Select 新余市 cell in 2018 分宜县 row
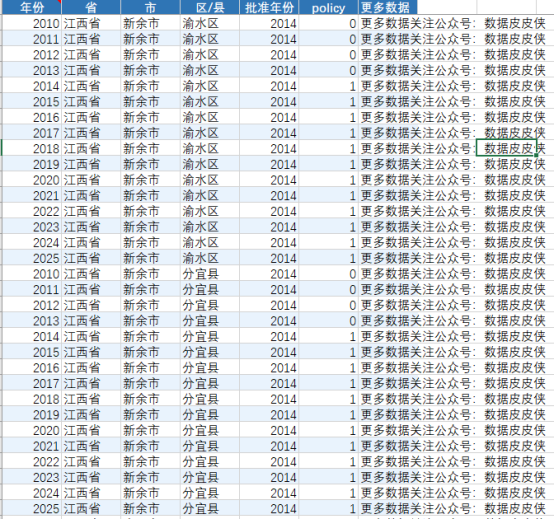The image size is (554, 520). coord(151,399)
